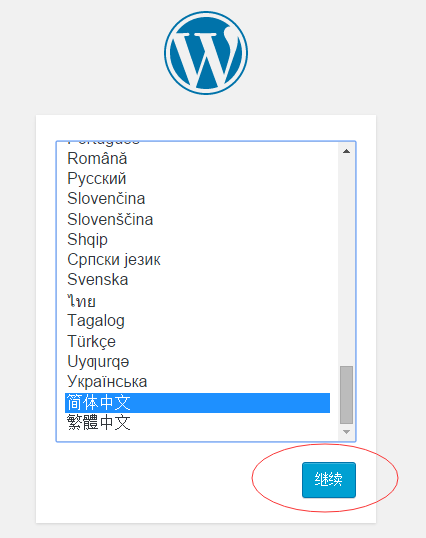The width and height of the screenshot is (426, 538).
Task: Click the 继续 continue button
Action: 329,480
